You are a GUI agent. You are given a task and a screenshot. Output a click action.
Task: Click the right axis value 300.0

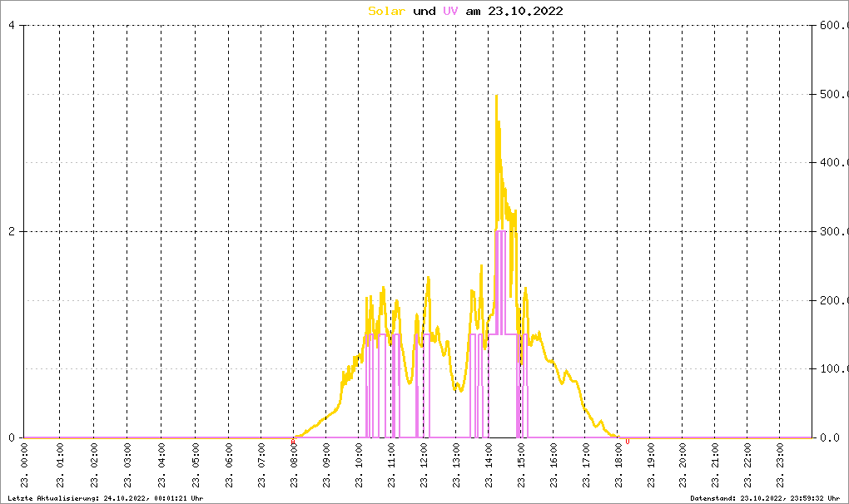pos(834,231)
